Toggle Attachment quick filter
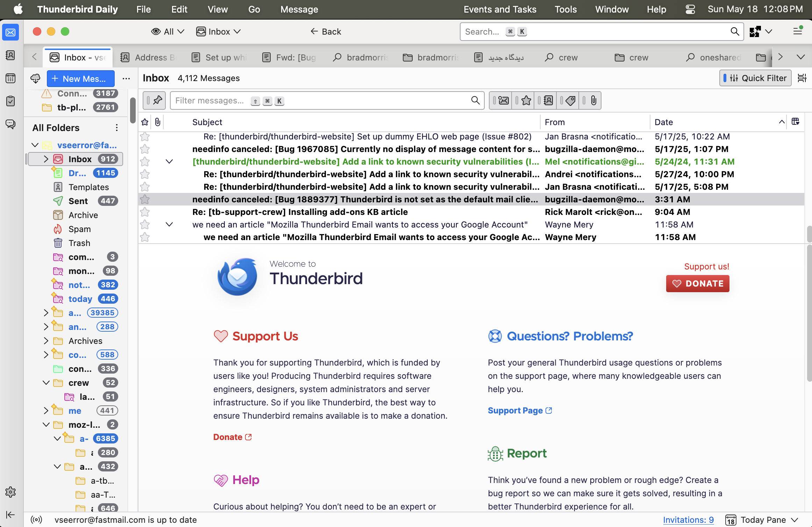Screen dimensions: 812x527 (590, 101)
